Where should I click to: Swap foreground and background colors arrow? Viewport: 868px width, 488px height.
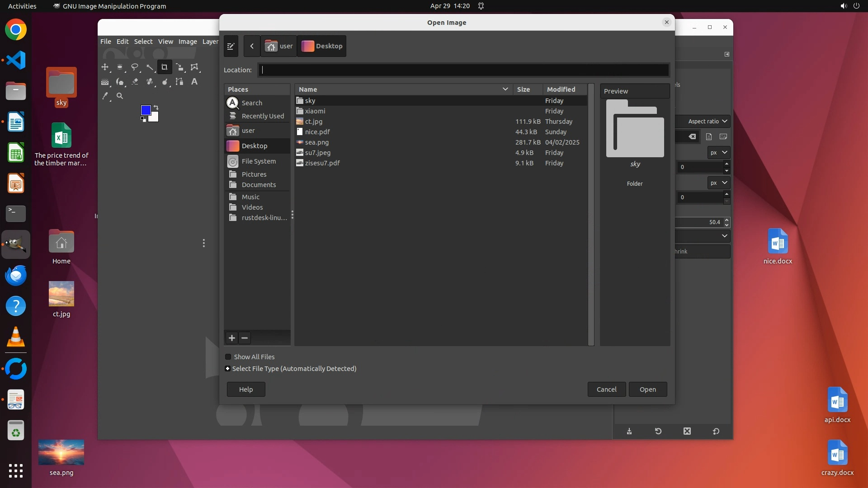click(x=156, y=107)
